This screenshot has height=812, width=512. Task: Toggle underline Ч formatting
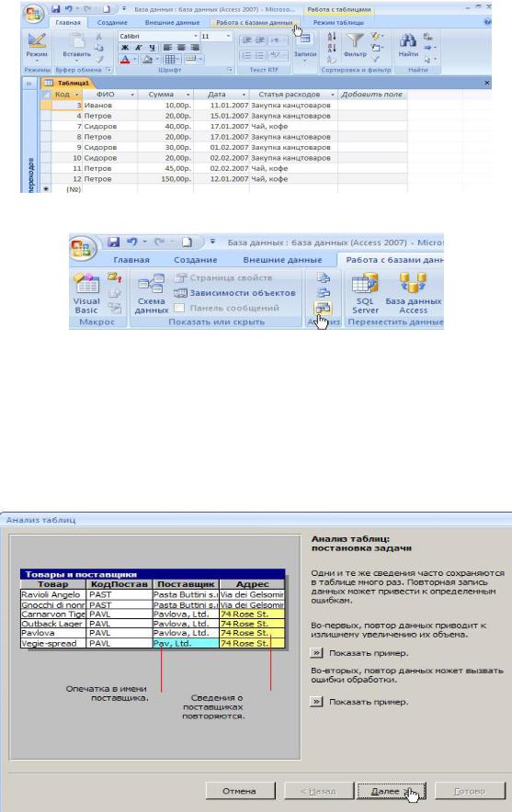(152, 48)
